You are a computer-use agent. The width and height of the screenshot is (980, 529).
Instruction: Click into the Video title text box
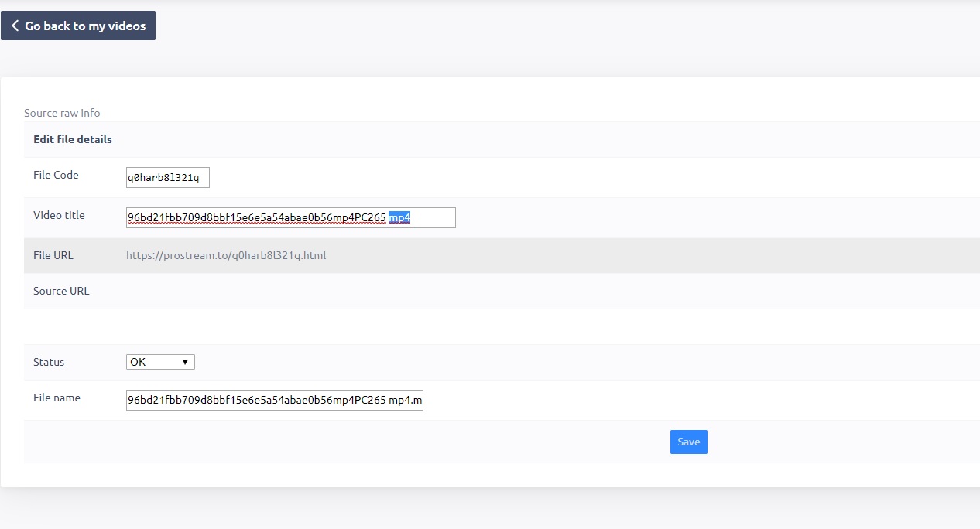(x=255, y=218)
